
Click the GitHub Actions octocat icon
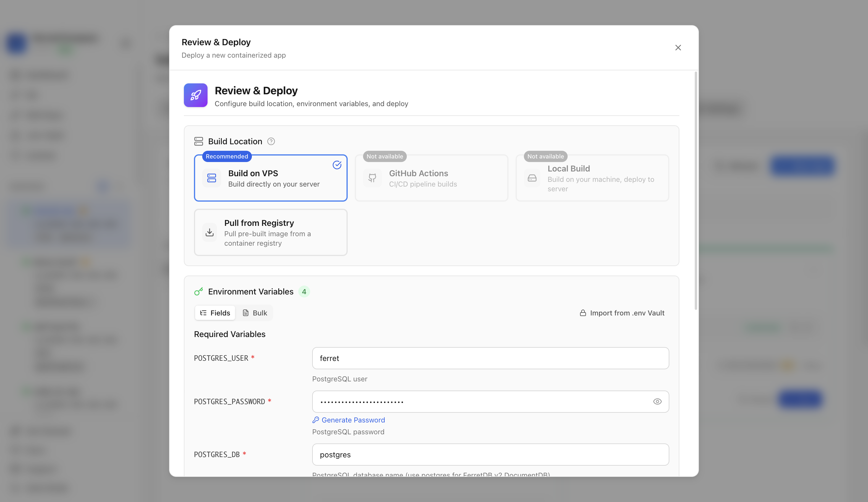coord(372,178)
